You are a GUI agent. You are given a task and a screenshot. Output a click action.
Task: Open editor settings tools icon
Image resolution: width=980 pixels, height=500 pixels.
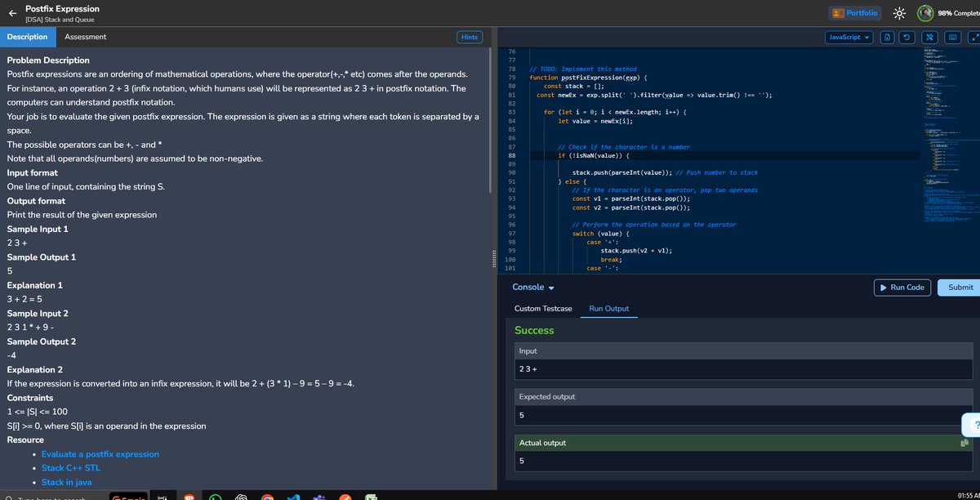point(929,37)
